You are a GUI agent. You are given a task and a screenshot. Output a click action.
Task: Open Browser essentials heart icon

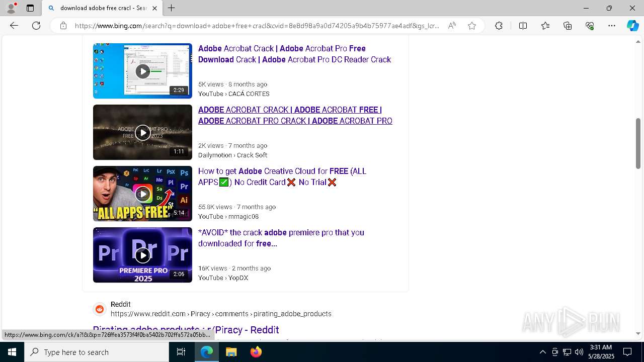pyautogui.click(x=590, y=26)
